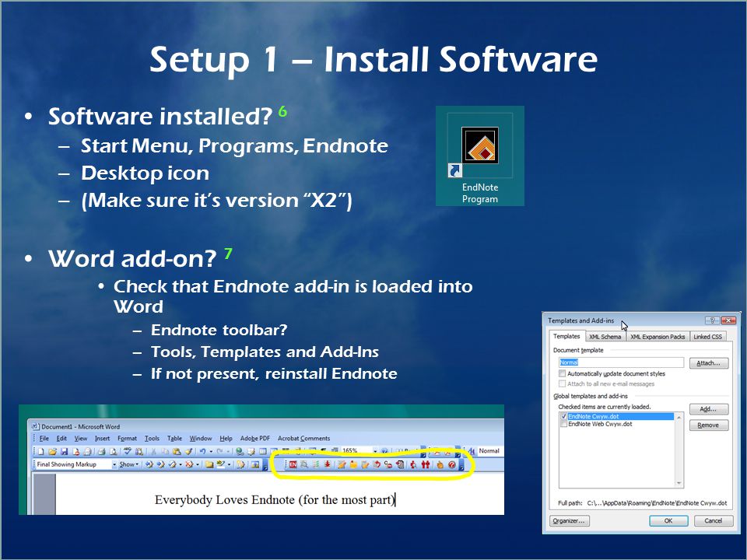747x560 pixels.
Task: Click the New Blank Document icon in Word toolbar
Action: [x=40, y=451]
